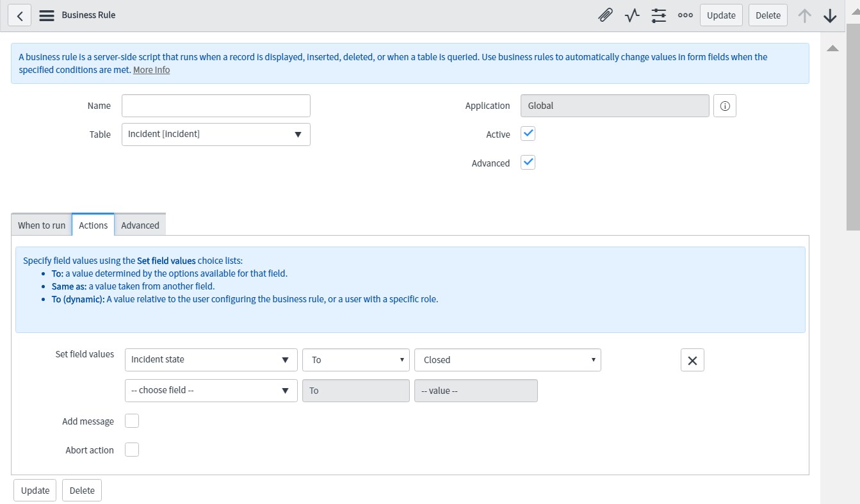This screenshot has height=504, width=860.
Task: Click the back arrow in the header
Action: coord(20,15)
